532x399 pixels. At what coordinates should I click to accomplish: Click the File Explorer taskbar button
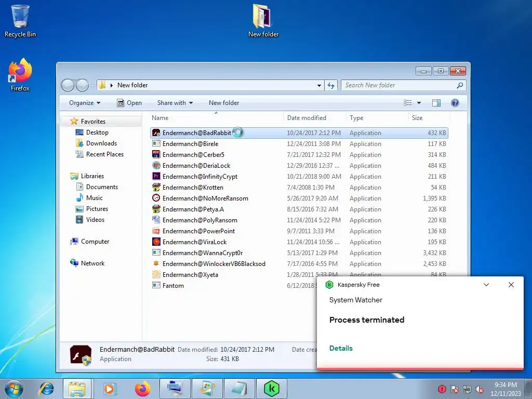tap(77, 389)
